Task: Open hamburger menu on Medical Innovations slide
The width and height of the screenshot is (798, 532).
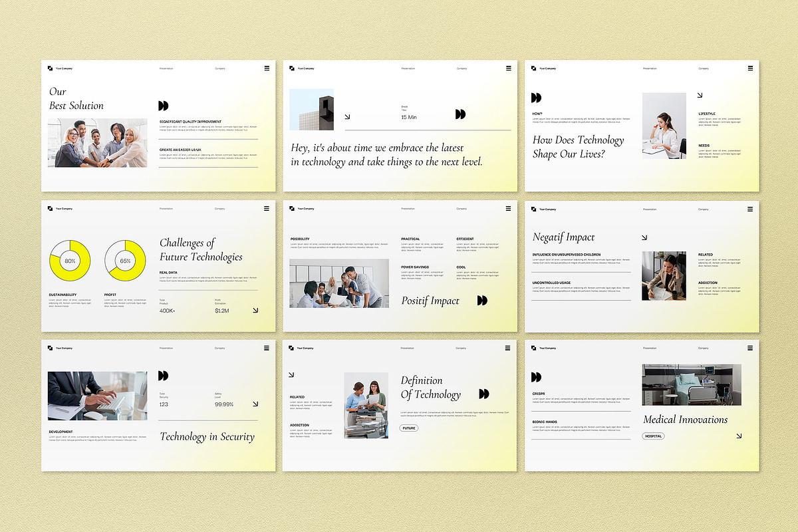Action: tap(750, 348)
